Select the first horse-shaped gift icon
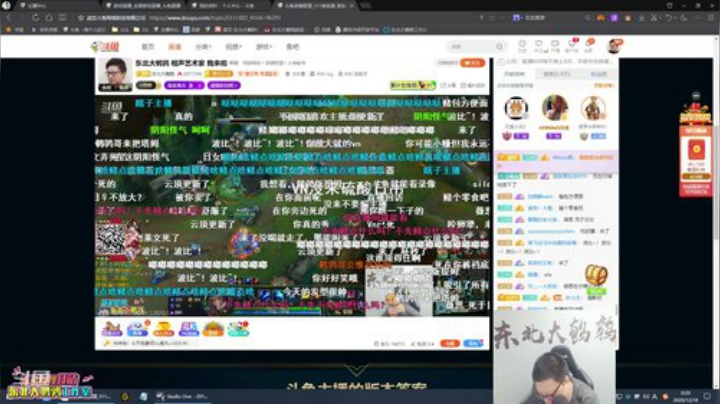The height and width of the screenshot is (404, 720). (x=112, y=329)
